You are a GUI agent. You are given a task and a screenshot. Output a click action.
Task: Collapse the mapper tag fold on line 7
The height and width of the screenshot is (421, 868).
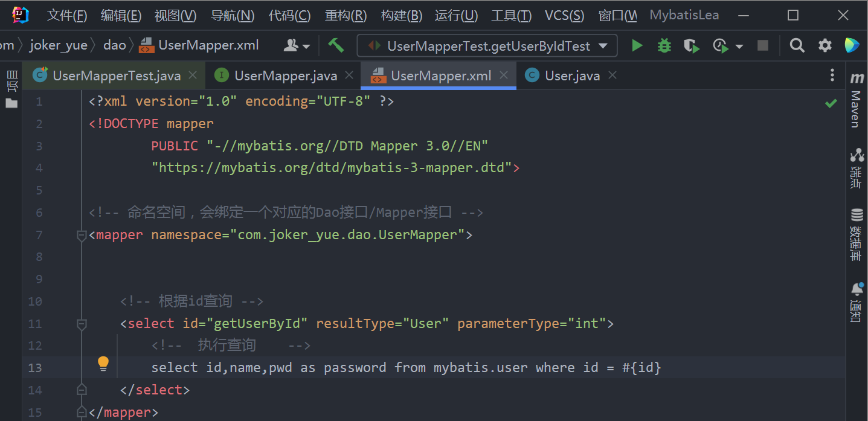tap(82, 236)
